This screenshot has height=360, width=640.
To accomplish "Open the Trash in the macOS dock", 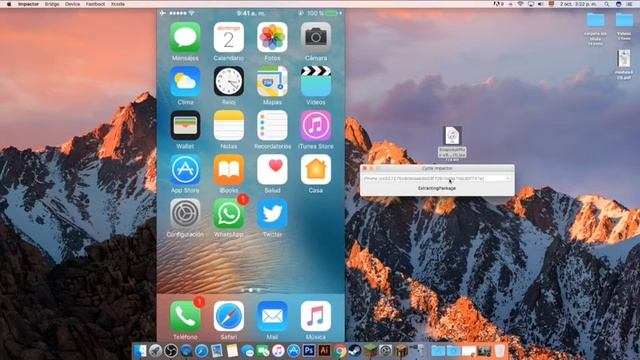I will (500, 351).
